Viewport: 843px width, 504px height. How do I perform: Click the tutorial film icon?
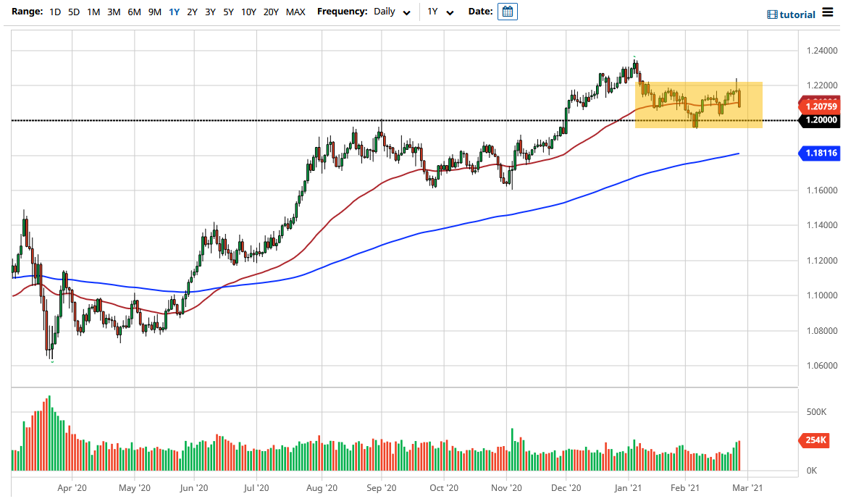(x=772, y=14)
